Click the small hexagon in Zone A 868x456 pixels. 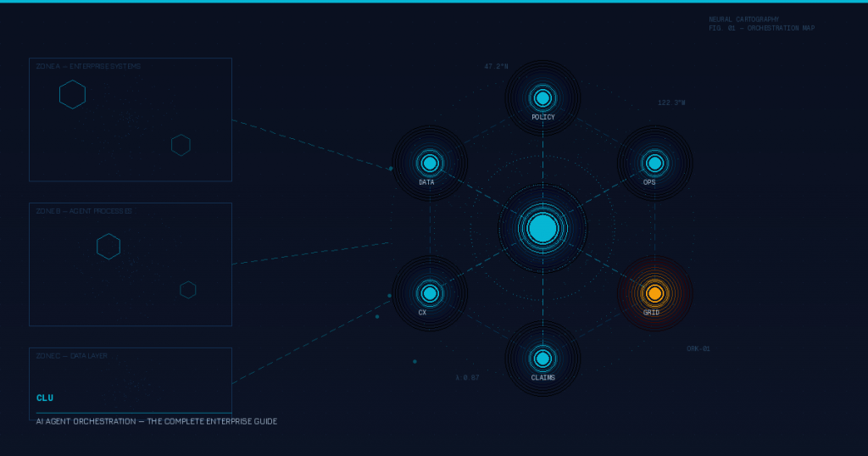click(x=181, y=145)
